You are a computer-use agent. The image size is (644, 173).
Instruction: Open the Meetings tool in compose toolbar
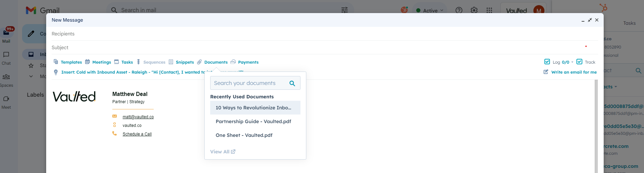[x=98, y=62]
